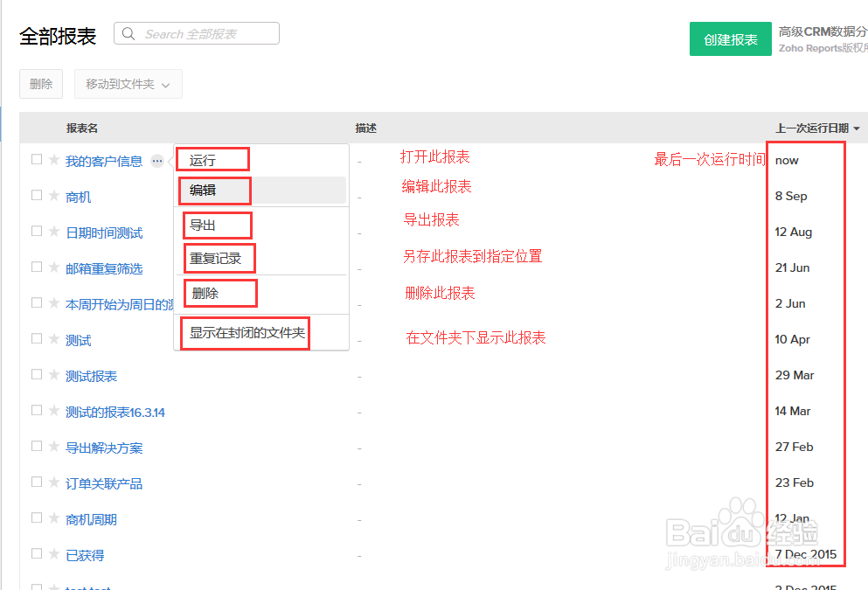Viewport: 868px width, 590px height.
Task: Sort by 上一次运行日期 column arrow
Action: tap(857, 128)
